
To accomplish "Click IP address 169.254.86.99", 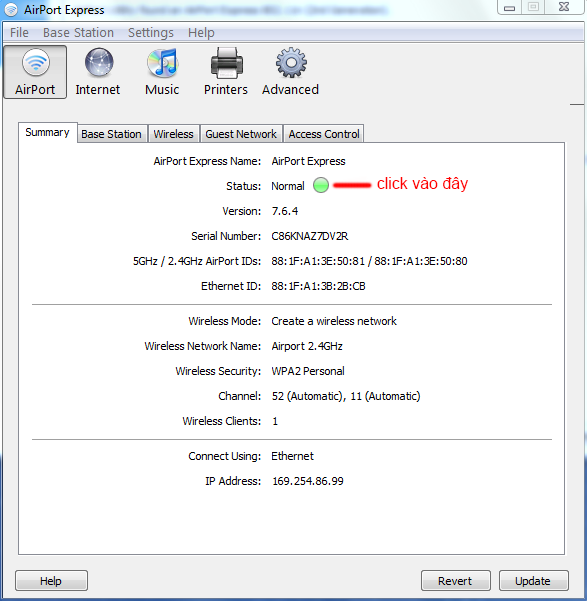I will 308,481.
